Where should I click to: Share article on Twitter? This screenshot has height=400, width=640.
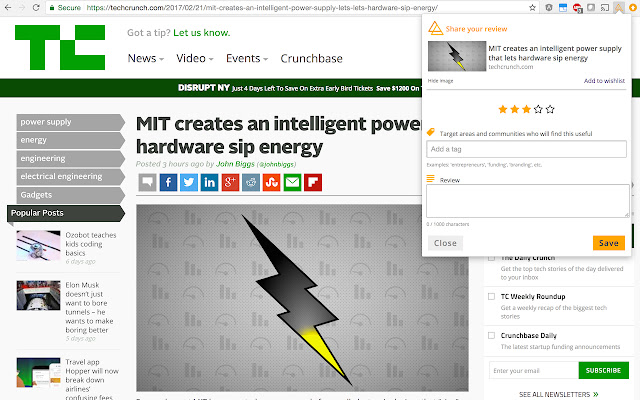189,182
